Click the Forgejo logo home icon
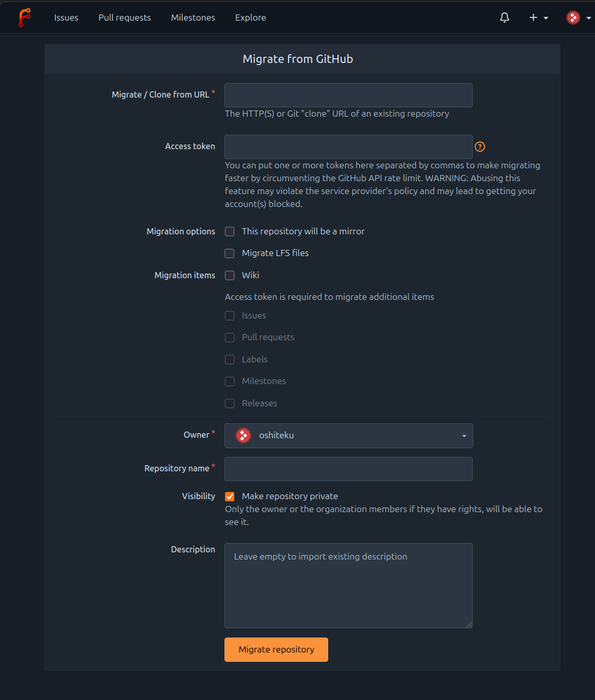Screen dimensions: 595x700 [24, 18]
